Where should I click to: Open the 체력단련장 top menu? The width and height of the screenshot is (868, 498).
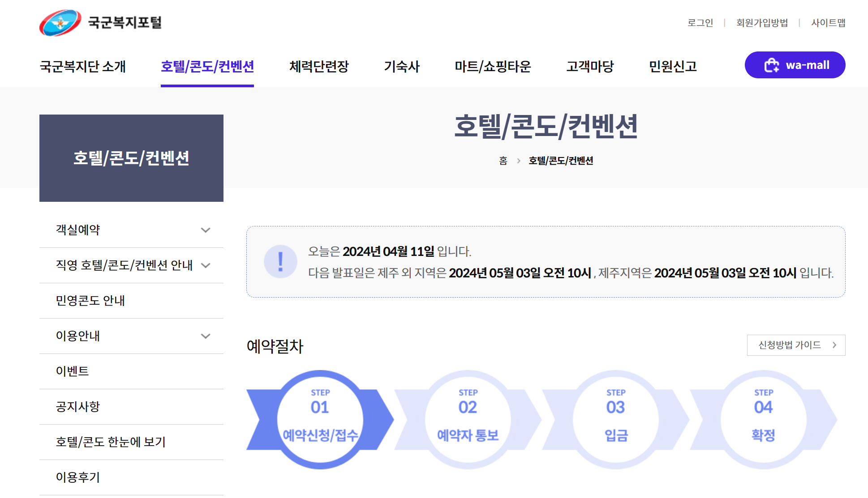click(x=319, y=67)
